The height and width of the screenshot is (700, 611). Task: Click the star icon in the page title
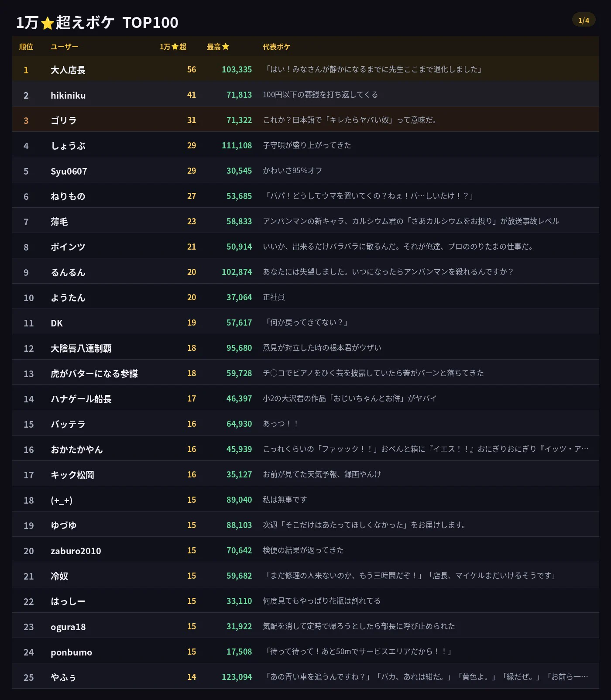coord(47,23)
